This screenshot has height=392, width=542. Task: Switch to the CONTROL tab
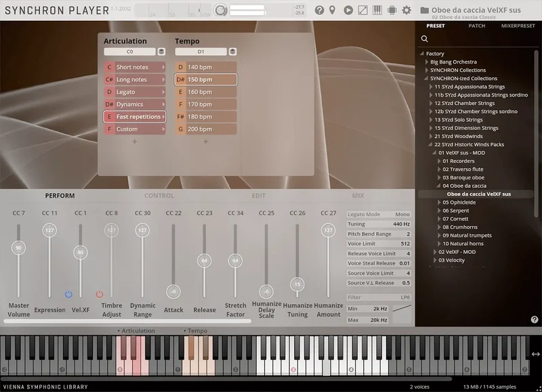tap(159, 196)
